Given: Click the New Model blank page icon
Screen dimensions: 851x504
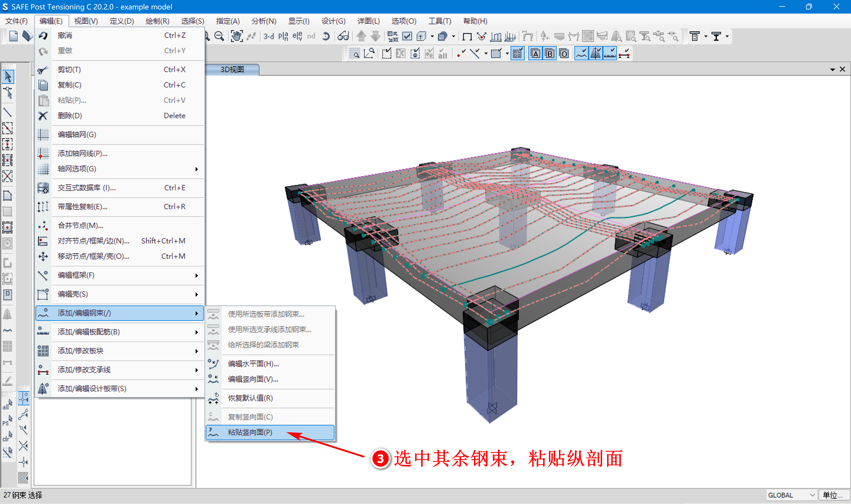Looking at the screenshot, I should [x=14, y=36].
